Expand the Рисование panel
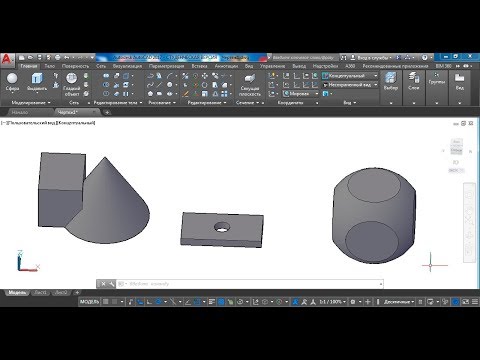 [162, 103]
